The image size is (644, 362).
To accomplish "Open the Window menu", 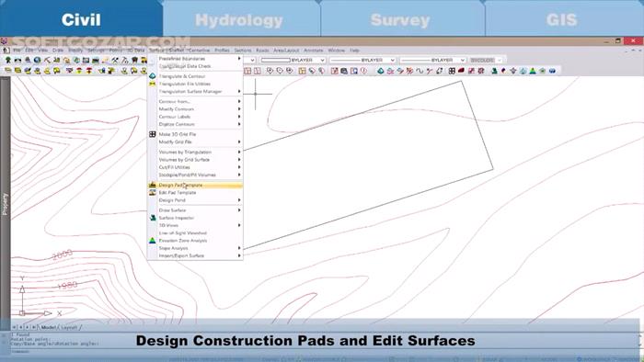I will (x=337, y=50).
